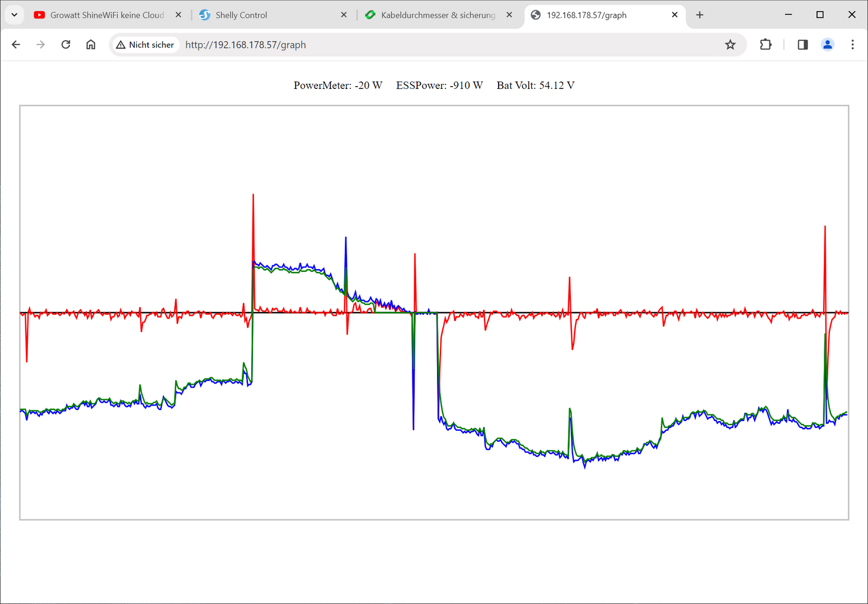
Task: Toggle the browser side panel
Action: pos(803,45)
